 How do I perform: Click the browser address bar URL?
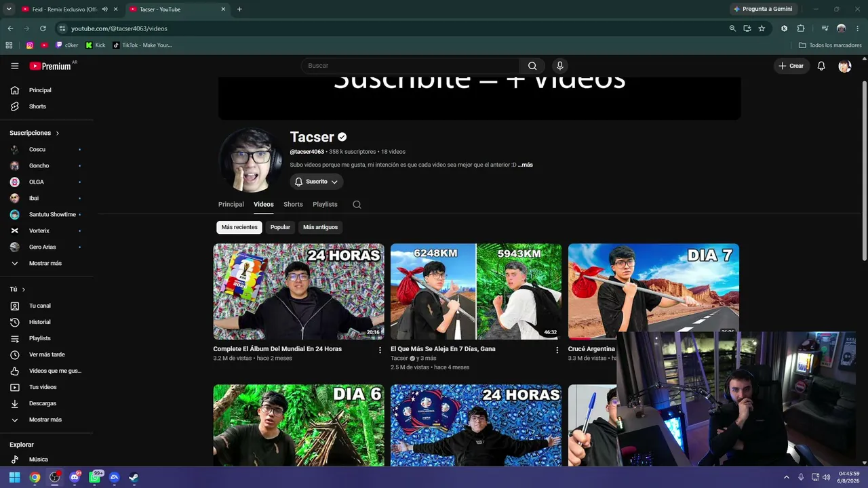tap(119, 28)
